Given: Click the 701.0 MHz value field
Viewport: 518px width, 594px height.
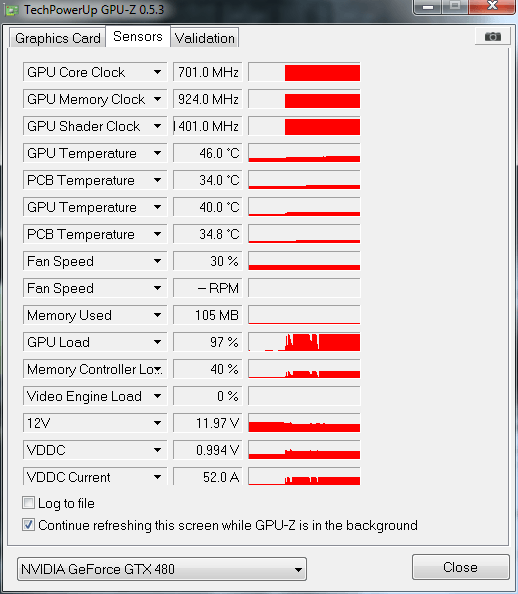Looking at the screenshot, I should pos(208,72).
